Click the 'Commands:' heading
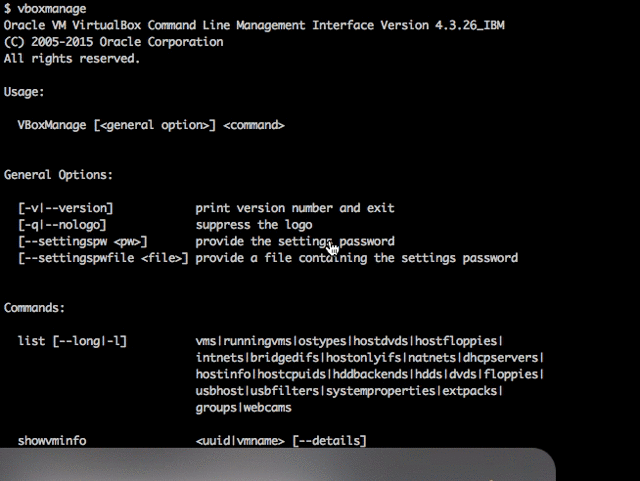 click(35, 308)
